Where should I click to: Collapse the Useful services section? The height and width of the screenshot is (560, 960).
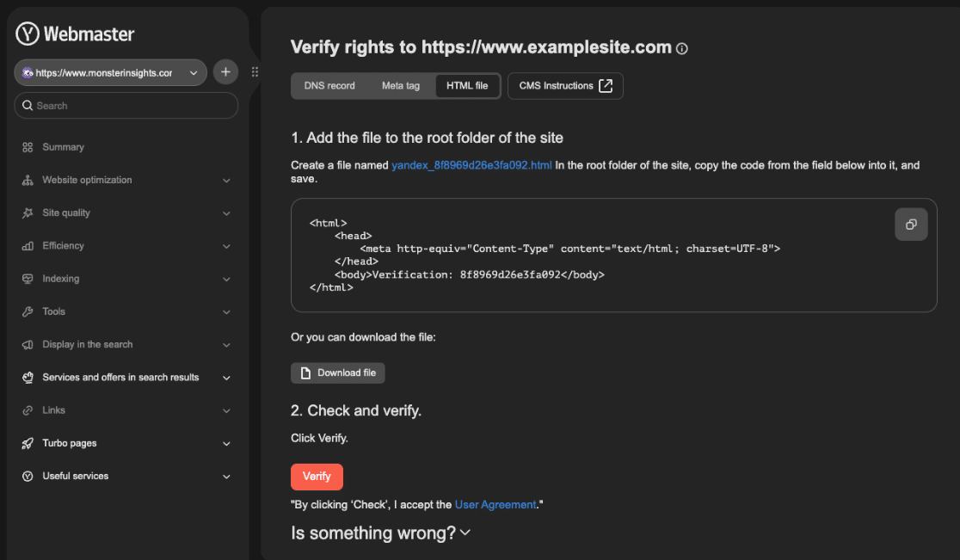pos(226,476)
